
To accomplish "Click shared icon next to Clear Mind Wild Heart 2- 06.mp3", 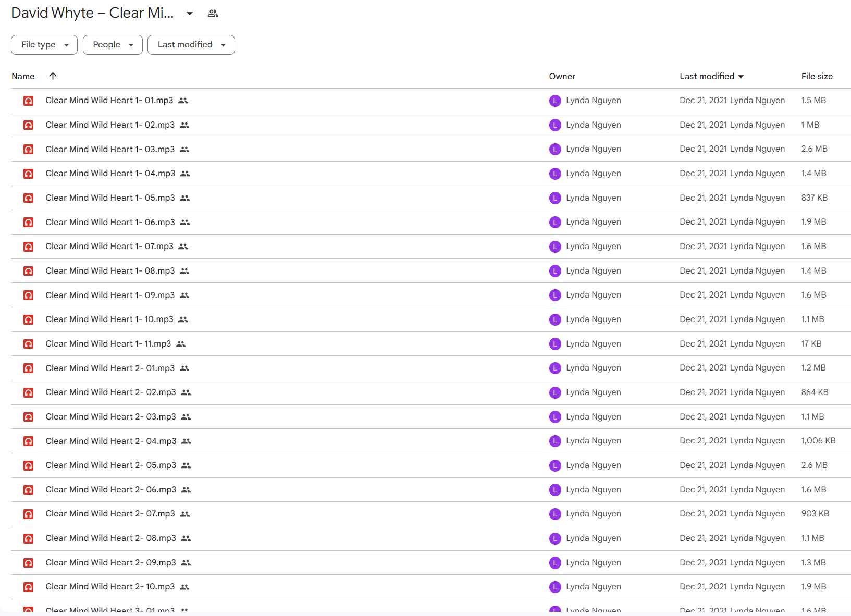I will tap(186, 490).
